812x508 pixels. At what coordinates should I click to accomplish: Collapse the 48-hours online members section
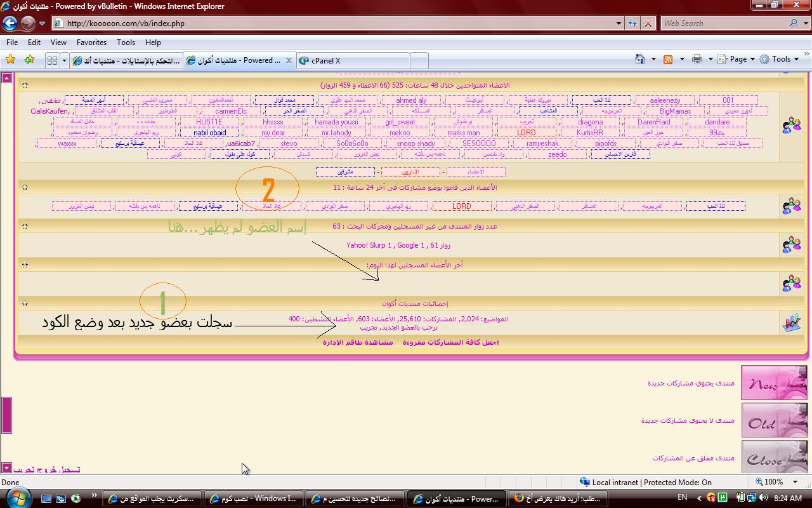(25, 85)
